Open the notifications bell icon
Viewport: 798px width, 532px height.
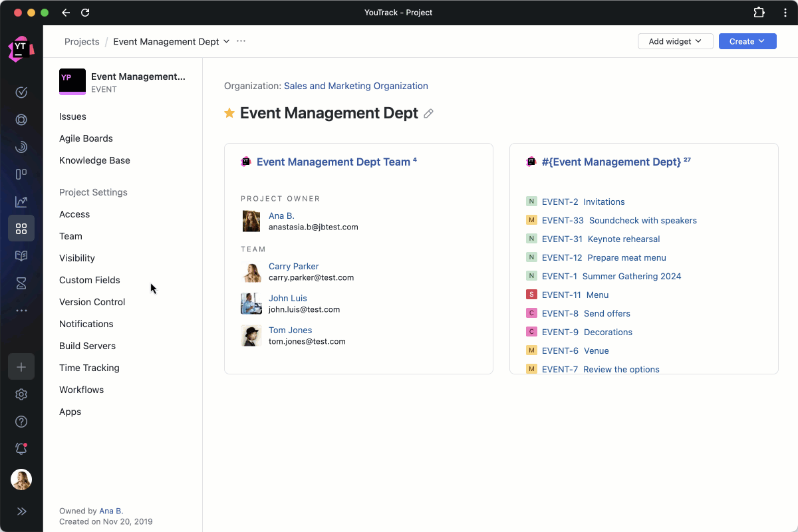21,449
